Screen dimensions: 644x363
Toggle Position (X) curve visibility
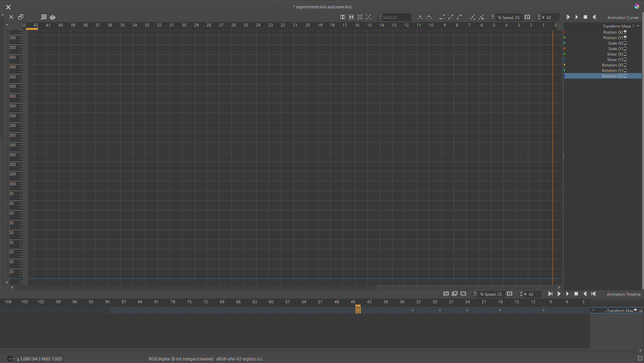click(x=625, y=32)
